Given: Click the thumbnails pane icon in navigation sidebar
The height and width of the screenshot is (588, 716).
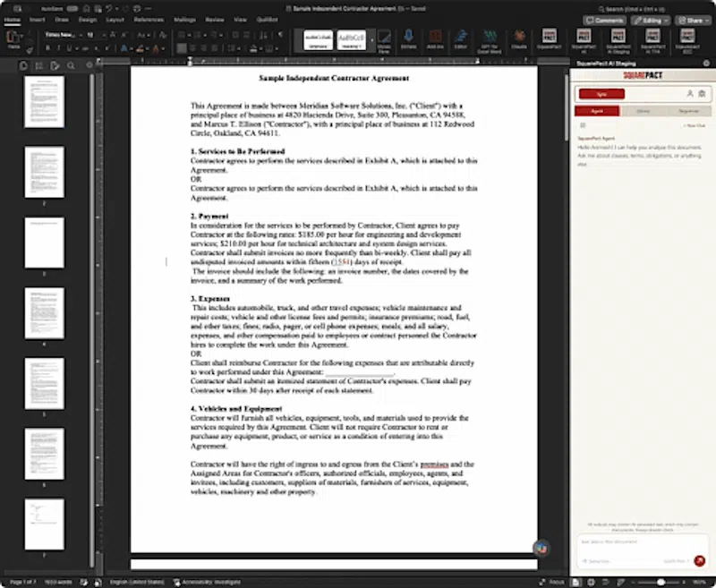Looking at the screenshot, I should click(x=23, y=65).
